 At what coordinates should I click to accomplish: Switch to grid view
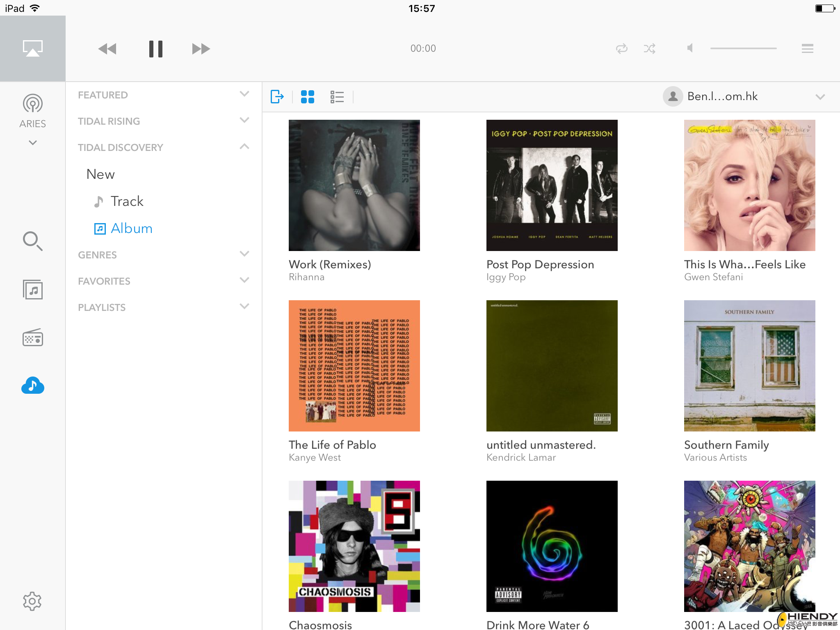click(308, 97)
